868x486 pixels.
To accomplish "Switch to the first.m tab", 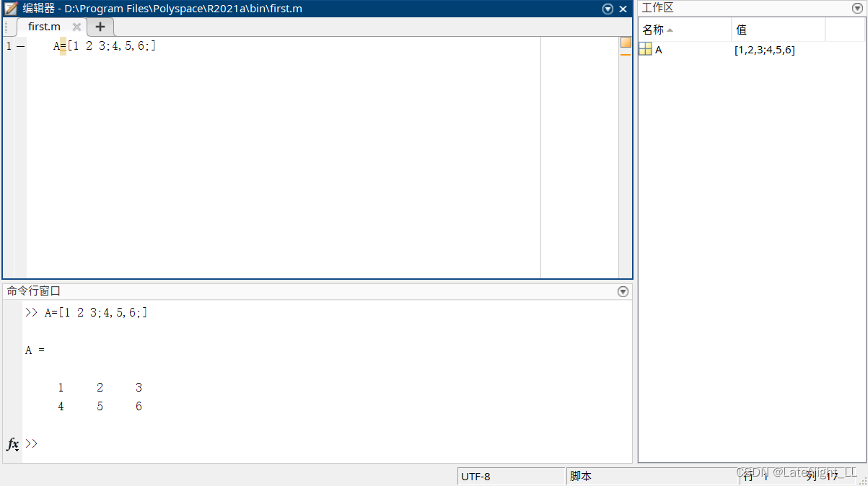I will [x=44, y=27].
